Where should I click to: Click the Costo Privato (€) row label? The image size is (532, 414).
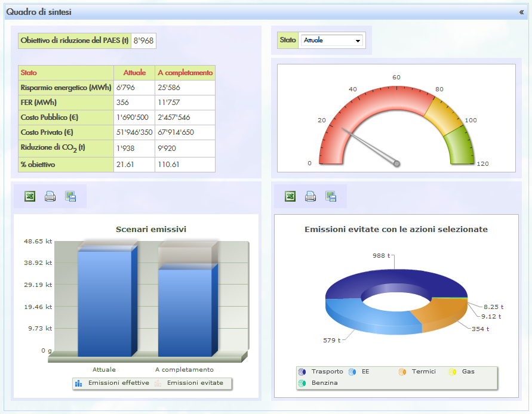pyautogui.click(x=66, y=132)
